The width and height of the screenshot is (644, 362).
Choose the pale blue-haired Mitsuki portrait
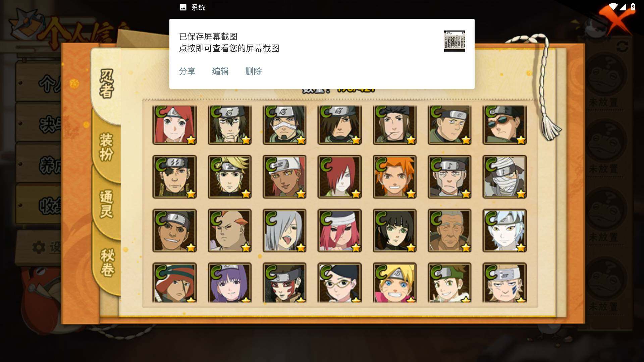[x=504, y=231]
